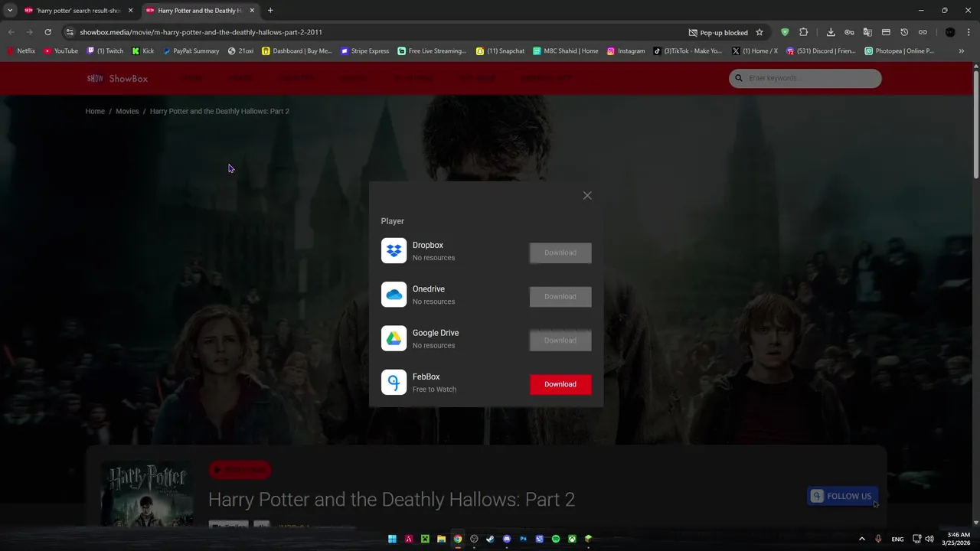This screenshot has height=551, width=980.
Task: Click the greyed Google Drive Download button
Action: tap(560, 341)
